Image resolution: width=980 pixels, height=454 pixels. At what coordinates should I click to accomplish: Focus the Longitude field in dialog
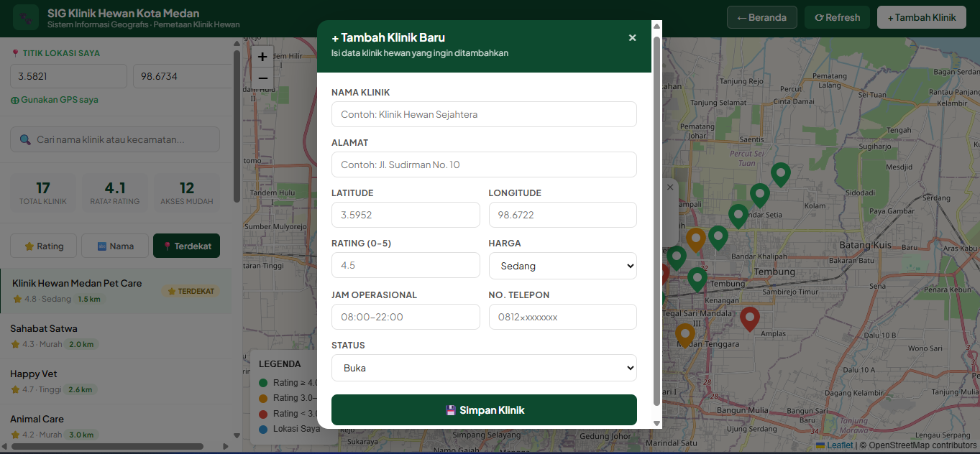point(563,215)
